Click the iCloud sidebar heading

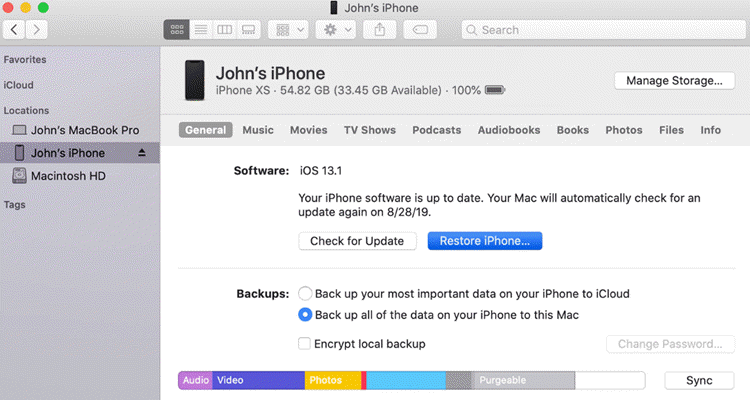19,85
